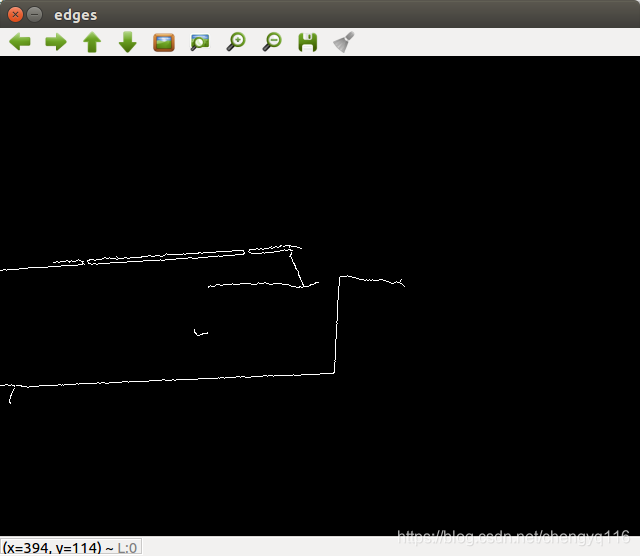Open display properties brush icon

[344, 42]
